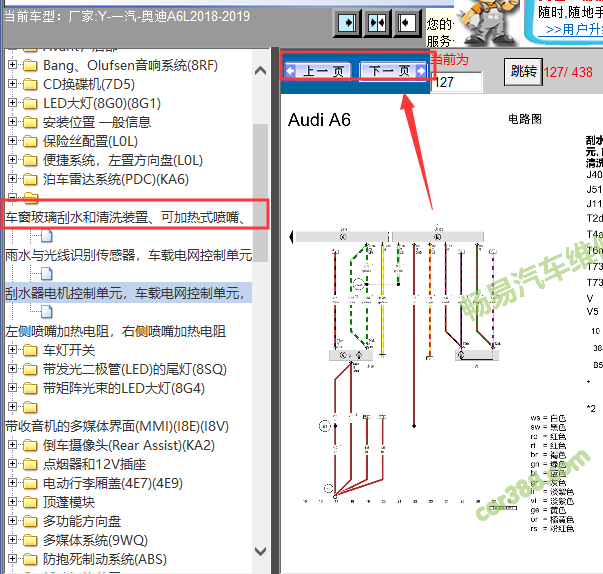
Task: Click the page number input field
Action: tap(456, 82)
